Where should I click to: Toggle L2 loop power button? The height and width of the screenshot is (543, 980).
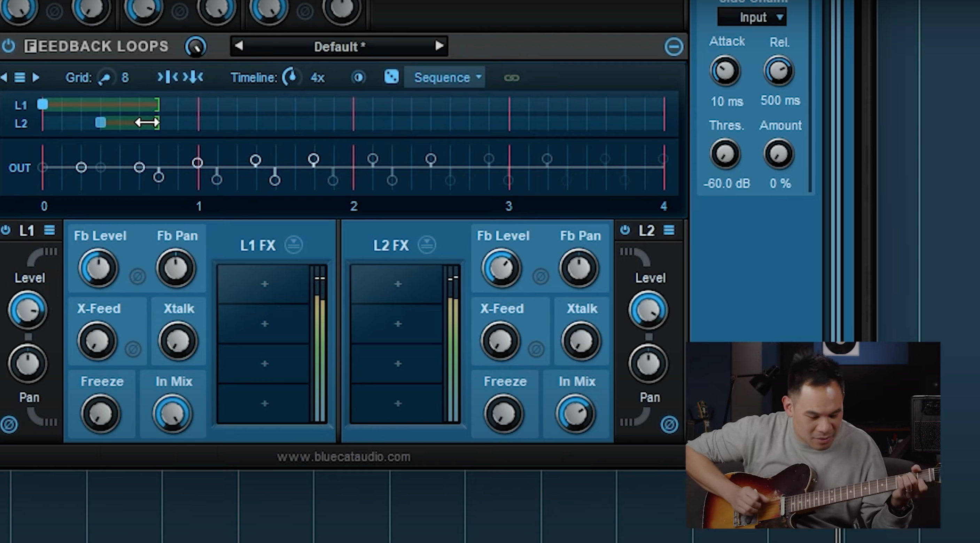click(x=625, y=230)
